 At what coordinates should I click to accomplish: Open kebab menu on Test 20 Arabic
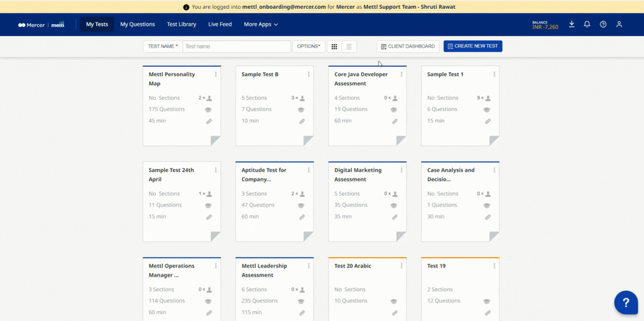401,266
